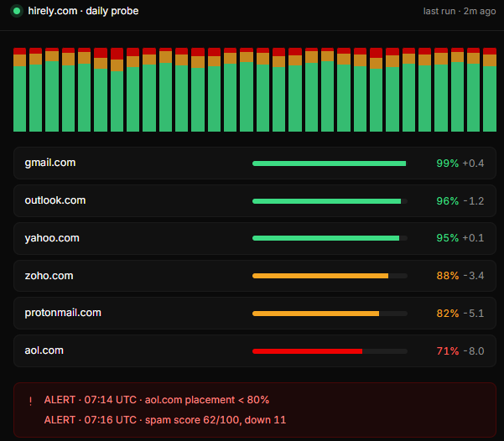Click the protonmail.com orange progress bar
The height and width of the screenshot is (441, 504).
tap(330, 314)
